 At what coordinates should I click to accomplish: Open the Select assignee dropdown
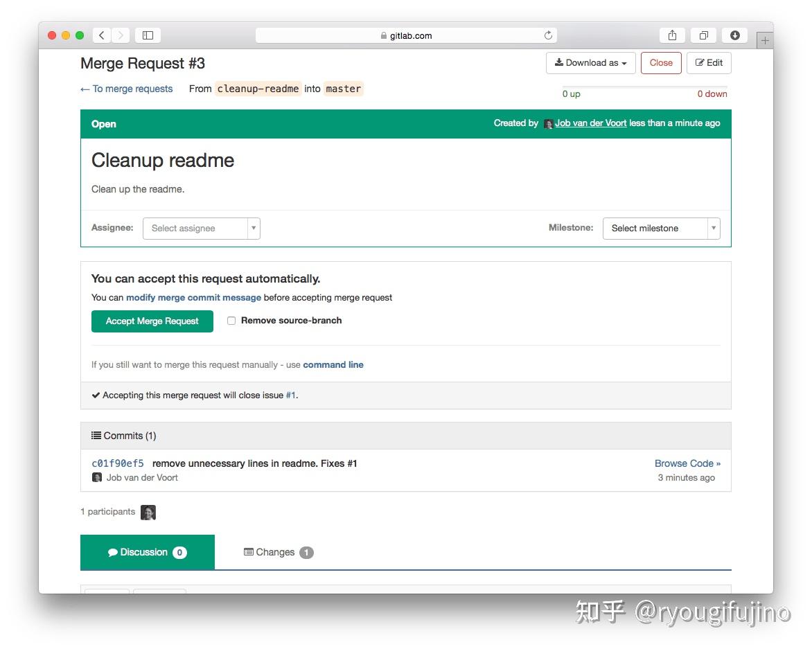click(201, 228)
